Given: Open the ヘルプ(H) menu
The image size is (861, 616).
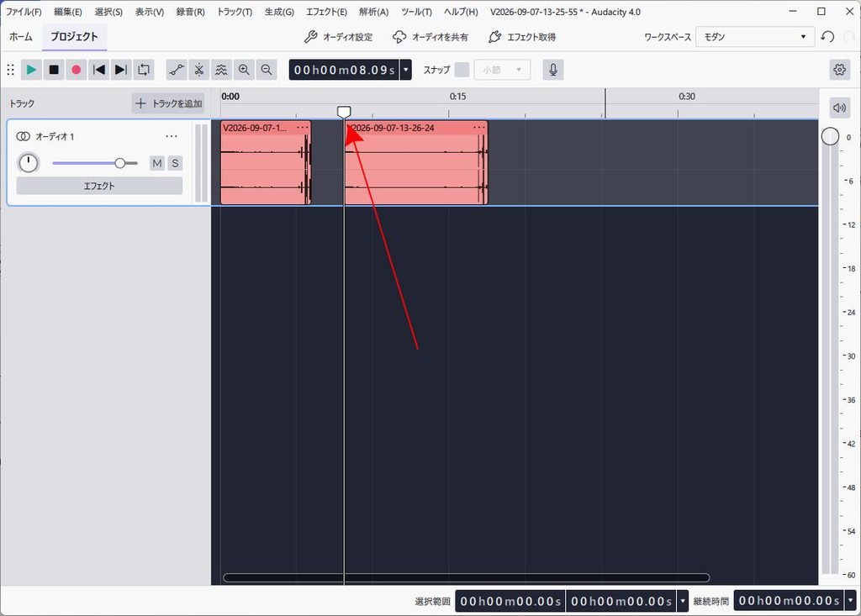Looking at the screenshot, I should [x=462, y=12].
